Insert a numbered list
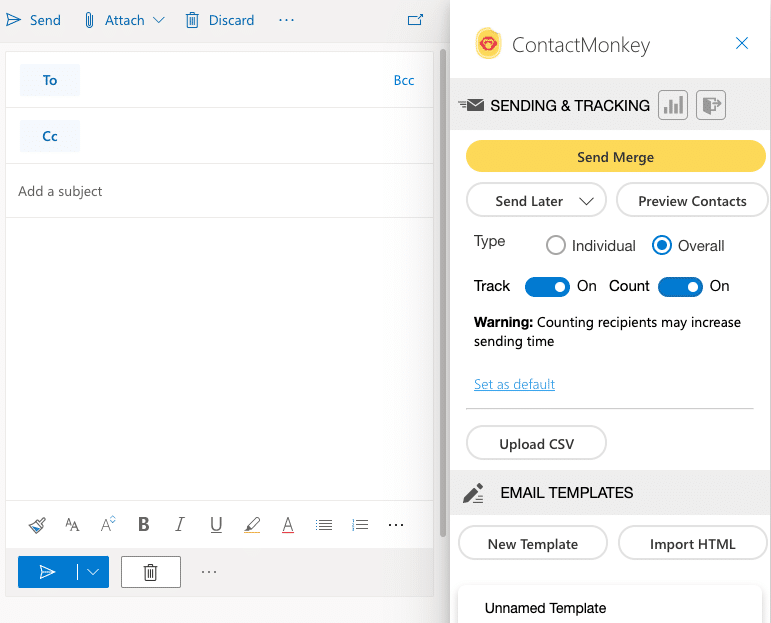Viewport: 771px width, 623px height. click(360, 525)
